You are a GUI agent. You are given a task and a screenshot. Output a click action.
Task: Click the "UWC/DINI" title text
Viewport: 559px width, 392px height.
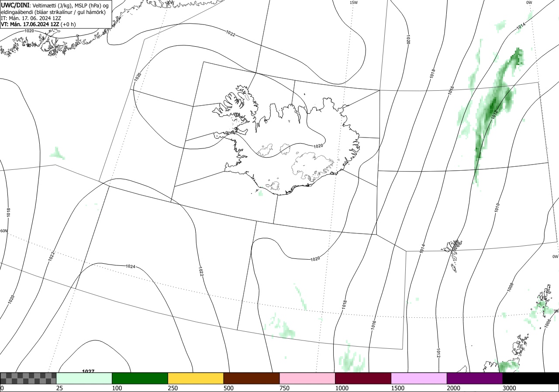(x=15, y=5)
